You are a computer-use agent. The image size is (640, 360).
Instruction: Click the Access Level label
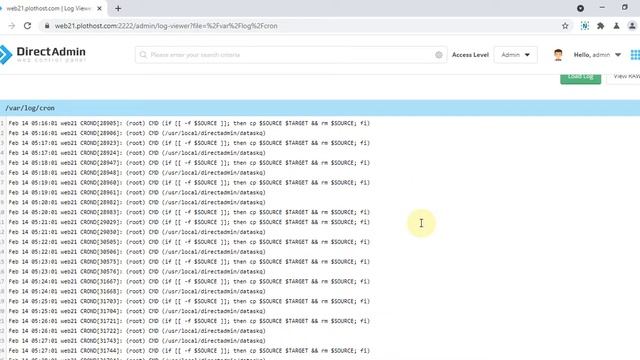point(470,55)
